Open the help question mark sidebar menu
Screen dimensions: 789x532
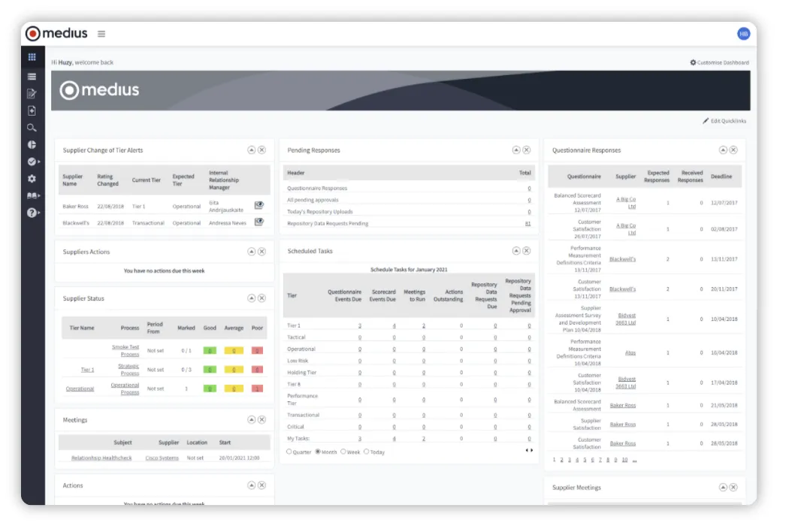(x=33, y=213)
